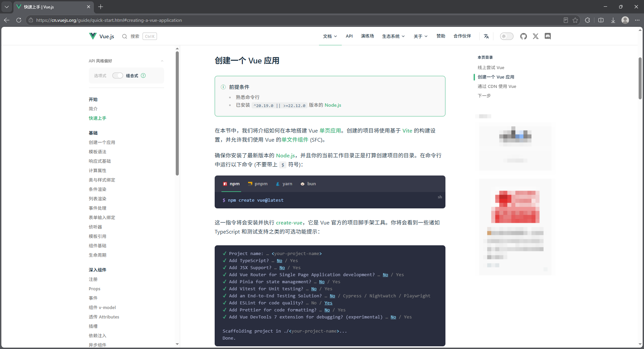Open 模板语法 in the sidebar

click(x=98, y=152)
